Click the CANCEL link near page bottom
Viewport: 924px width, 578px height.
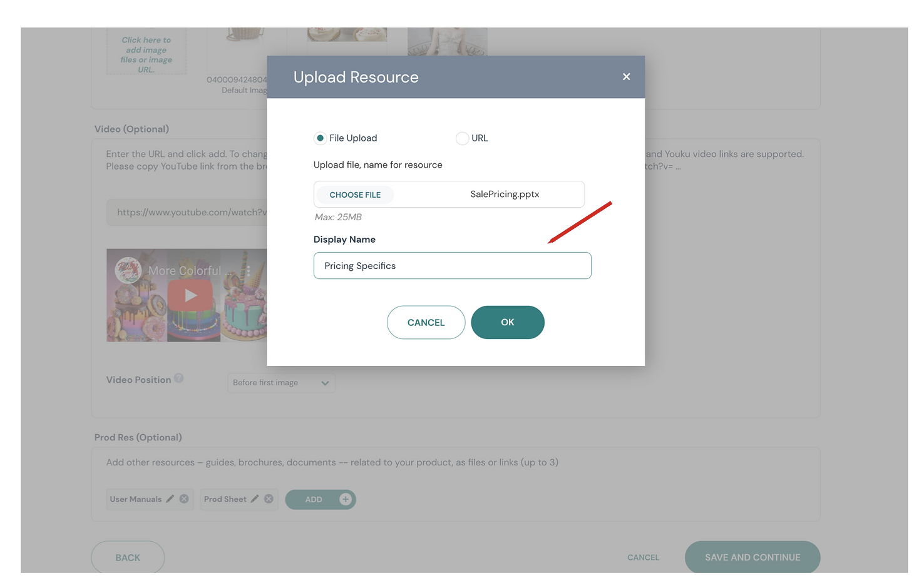pyautogui.click(x=643, y=557)
